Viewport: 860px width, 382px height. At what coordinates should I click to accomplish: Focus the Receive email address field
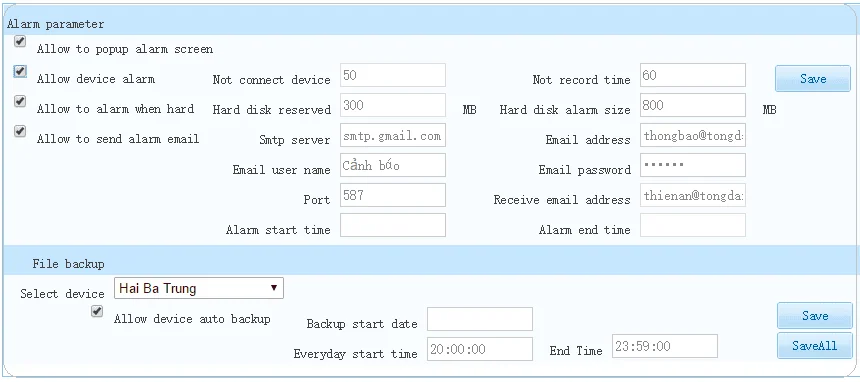tap(693, 195)
